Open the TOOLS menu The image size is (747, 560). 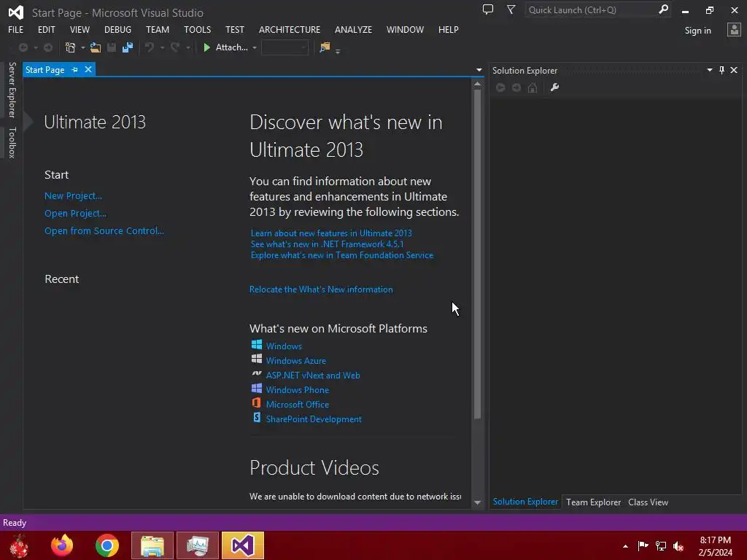click(197, 29)
